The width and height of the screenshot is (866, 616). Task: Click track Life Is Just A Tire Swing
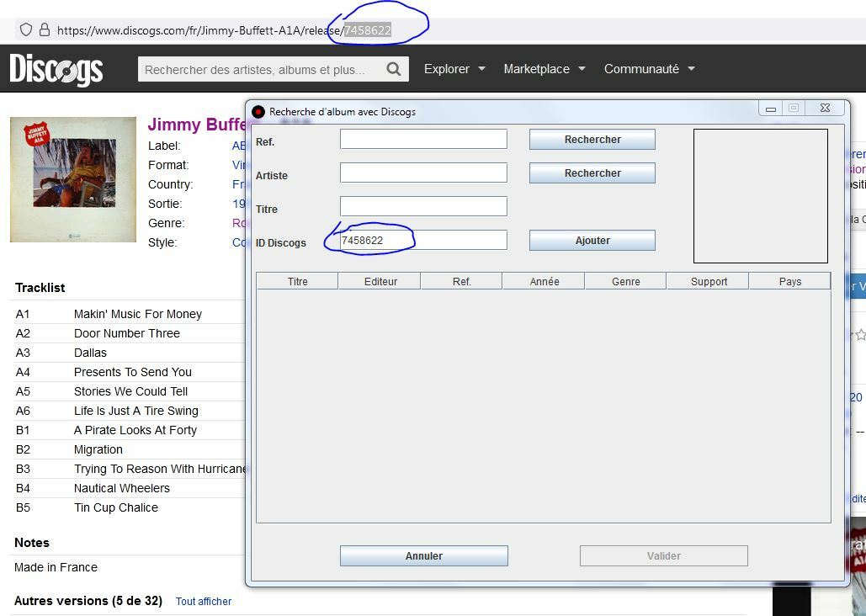point(135,411)
